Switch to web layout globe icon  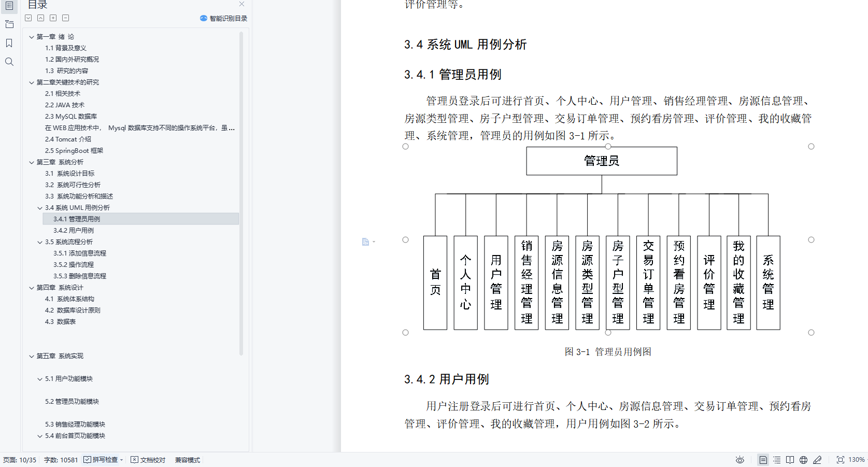(x=803, y=460)
